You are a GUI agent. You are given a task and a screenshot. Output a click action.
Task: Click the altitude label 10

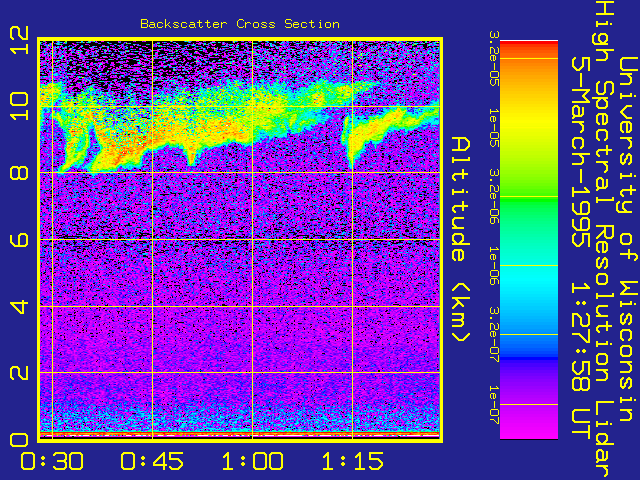(19, 106)
